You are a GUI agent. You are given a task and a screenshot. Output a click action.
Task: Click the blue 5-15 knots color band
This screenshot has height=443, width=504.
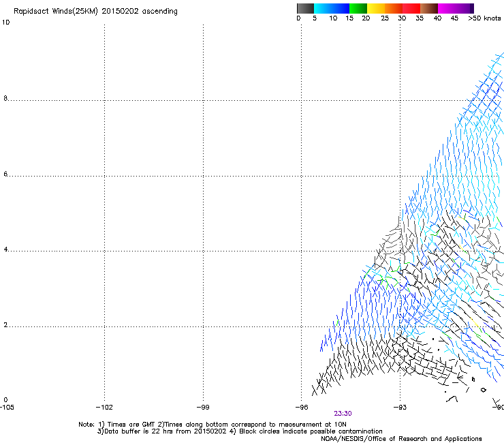tap(332, 8)
